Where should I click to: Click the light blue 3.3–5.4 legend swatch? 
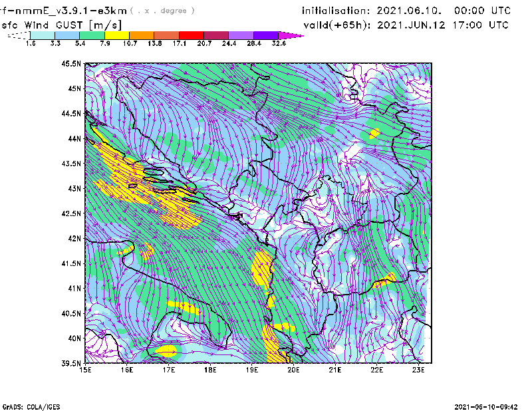tap(67, 35)
